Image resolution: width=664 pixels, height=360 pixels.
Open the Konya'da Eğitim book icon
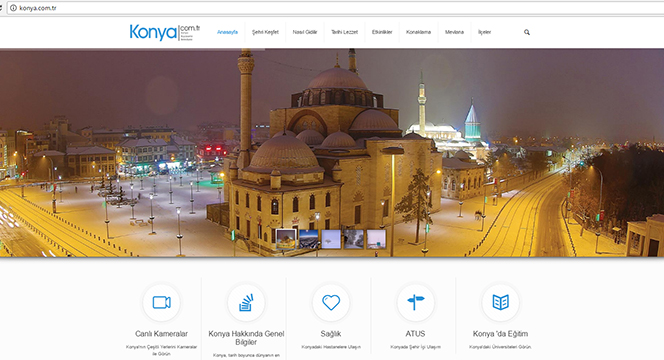coord(500,302)
